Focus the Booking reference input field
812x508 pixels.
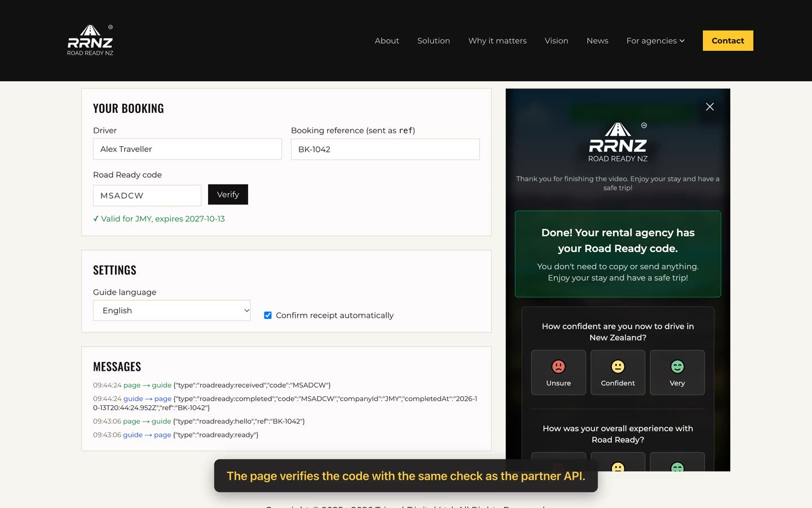[x=385, y=149]
